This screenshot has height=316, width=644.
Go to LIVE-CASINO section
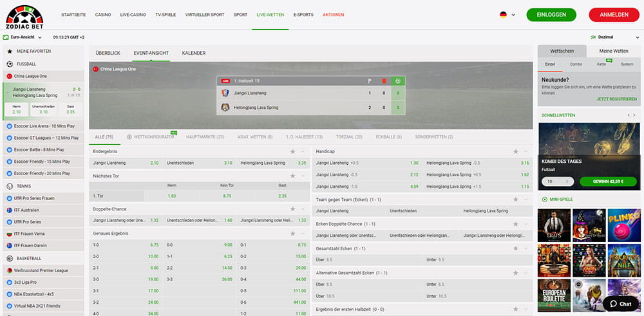tap(133, 15)
